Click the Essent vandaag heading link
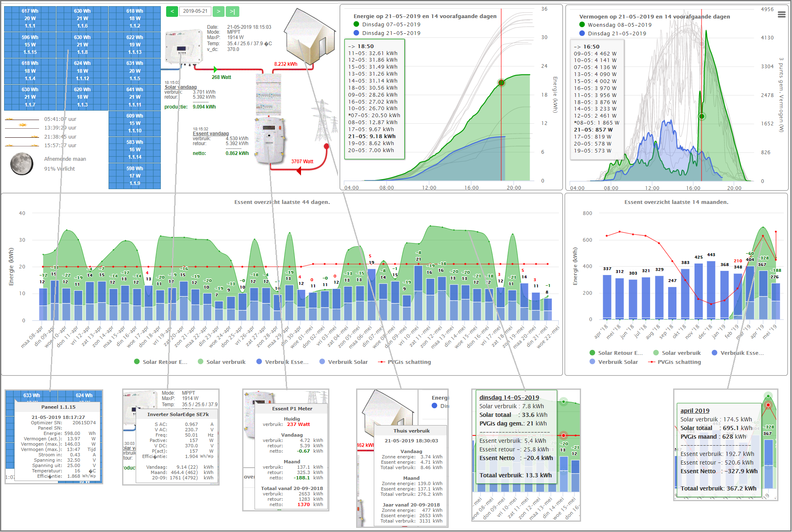This screenshot has width=792, height=532. [x=211, y=134]
